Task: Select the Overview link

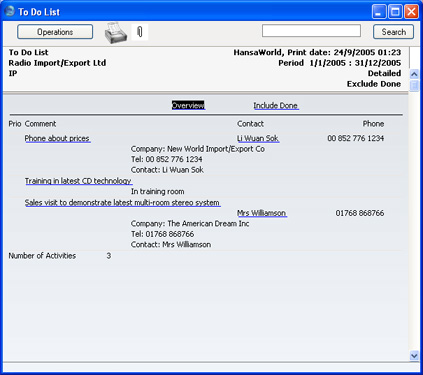Action: (188, 105)
